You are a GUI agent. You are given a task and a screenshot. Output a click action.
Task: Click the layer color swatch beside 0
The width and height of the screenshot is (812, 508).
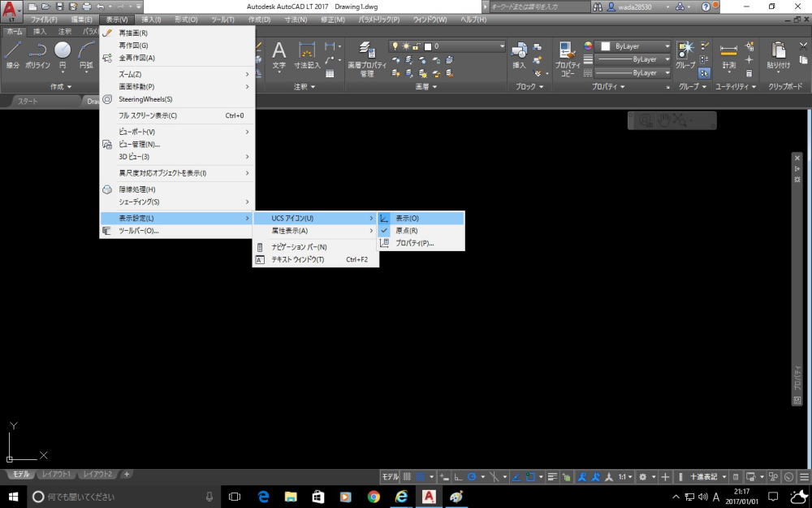[x=428, y=46]
